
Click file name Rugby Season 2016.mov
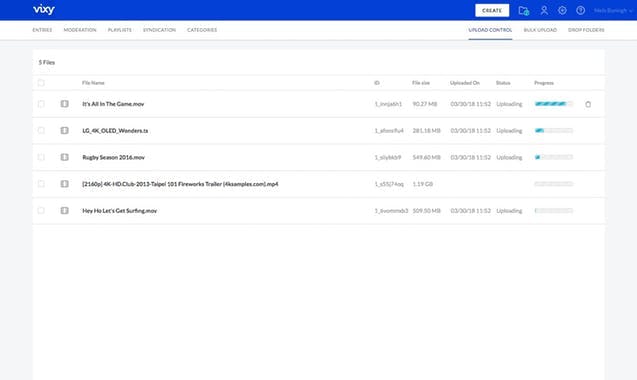(113, 157)
